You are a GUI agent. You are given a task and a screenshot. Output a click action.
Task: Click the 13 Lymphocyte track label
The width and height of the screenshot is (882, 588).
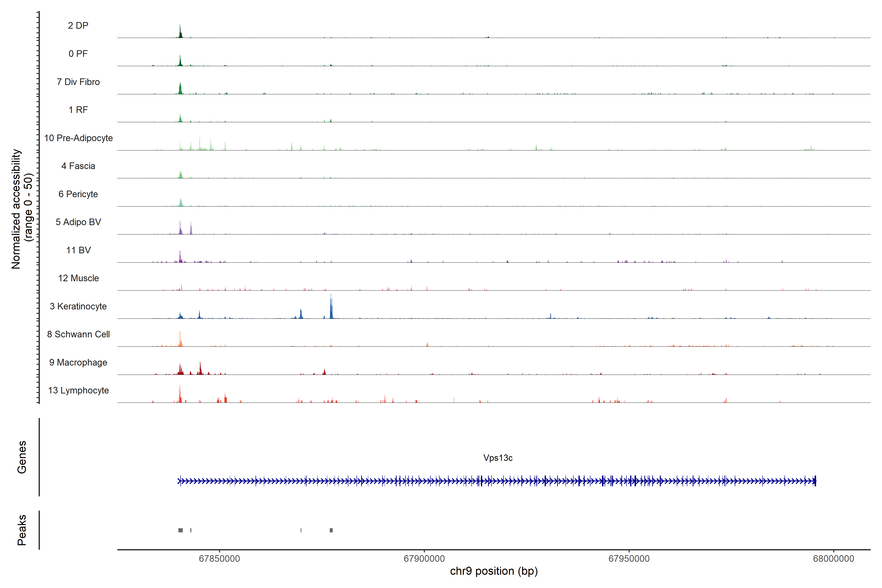click(x=78, y=390)
